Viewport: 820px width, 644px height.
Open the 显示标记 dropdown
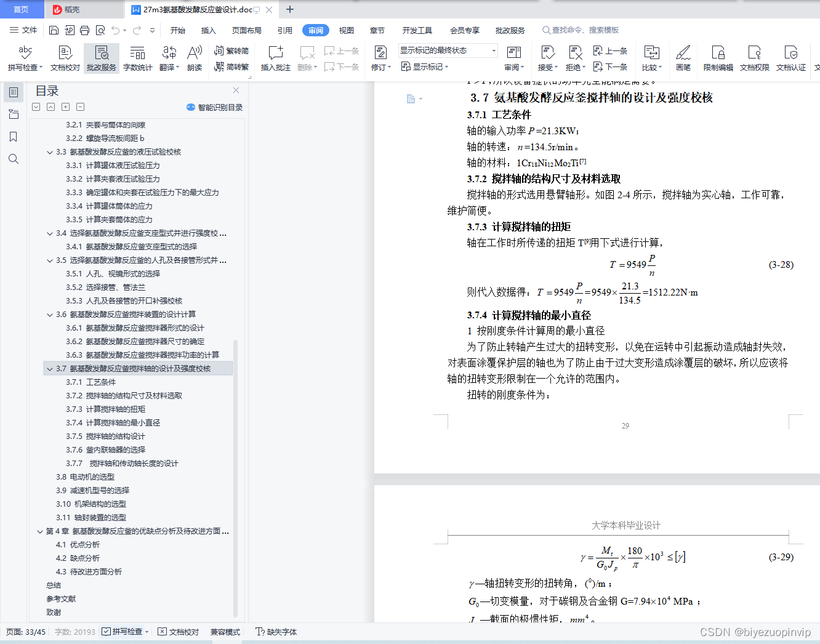pyautogui.click(x=425, y=66)
